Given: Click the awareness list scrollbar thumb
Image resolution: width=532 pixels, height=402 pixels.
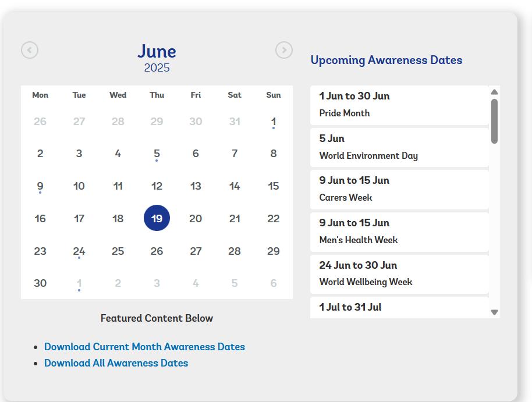Looking at the screenshot, I should tap(494, 121).
